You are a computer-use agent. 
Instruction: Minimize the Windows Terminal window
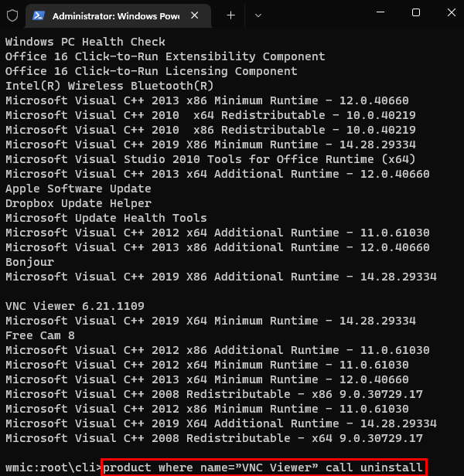coord(380,12)
